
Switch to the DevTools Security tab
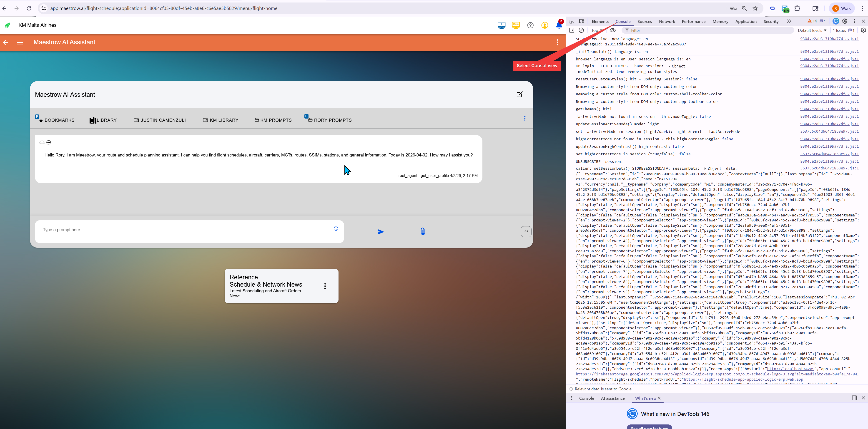coord(771,22)
